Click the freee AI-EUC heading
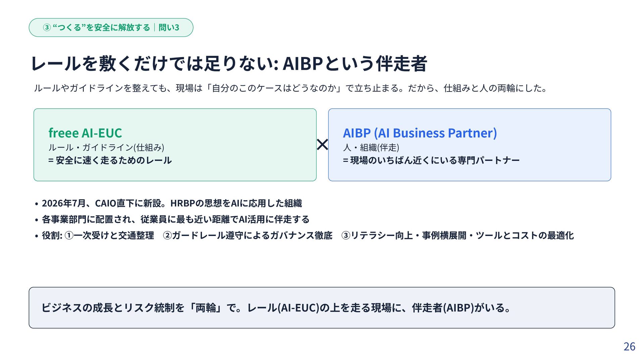Screen dimensions: 644x362 pyautogui.click(x=85, y=133)
